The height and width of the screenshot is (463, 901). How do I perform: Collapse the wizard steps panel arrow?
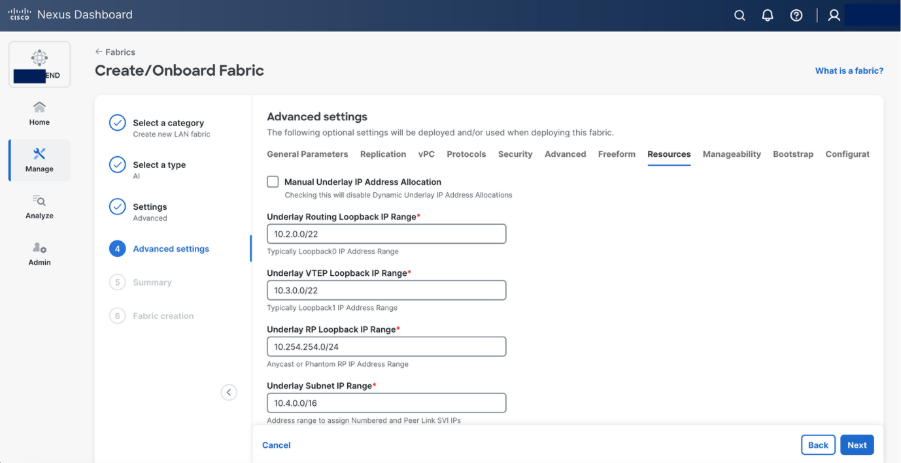click(229, 392)
